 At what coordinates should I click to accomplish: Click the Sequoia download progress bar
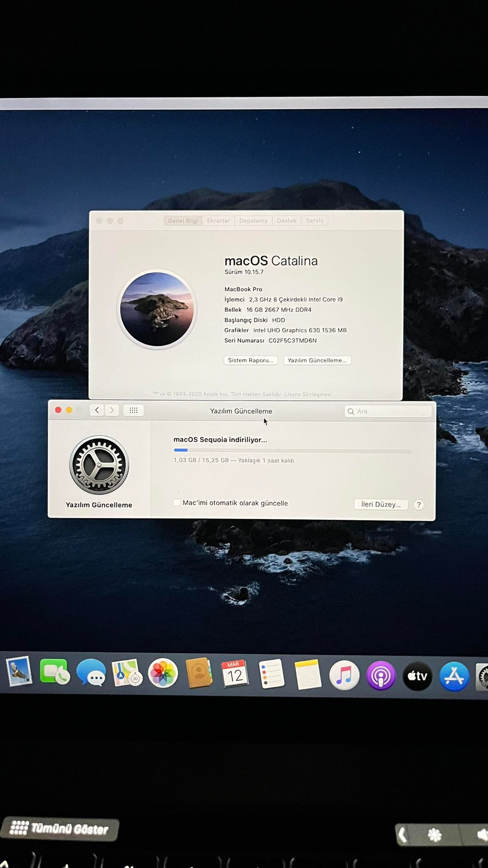[x=293, y=450]
